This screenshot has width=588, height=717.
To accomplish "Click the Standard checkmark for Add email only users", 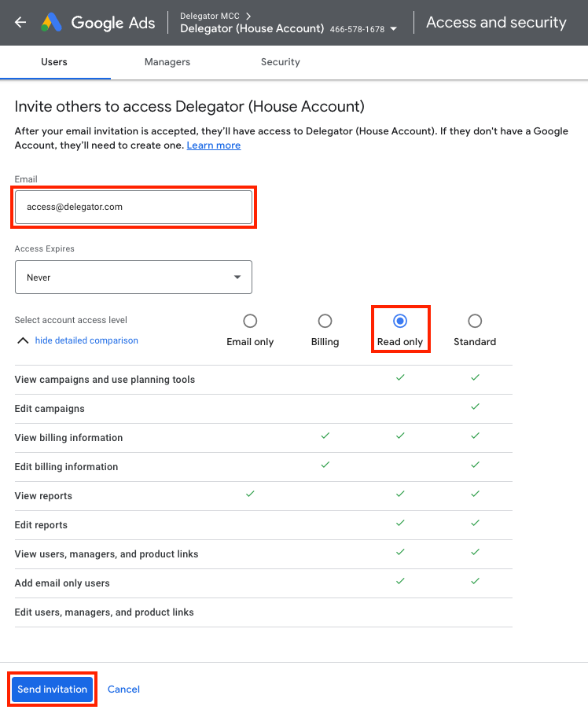I will click(x=475, y=581).
